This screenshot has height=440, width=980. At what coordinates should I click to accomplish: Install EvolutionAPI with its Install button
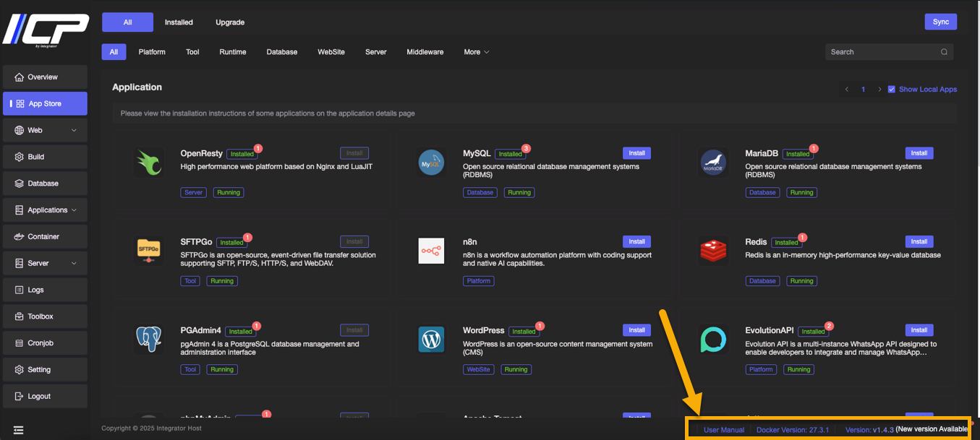pos(919,330)
